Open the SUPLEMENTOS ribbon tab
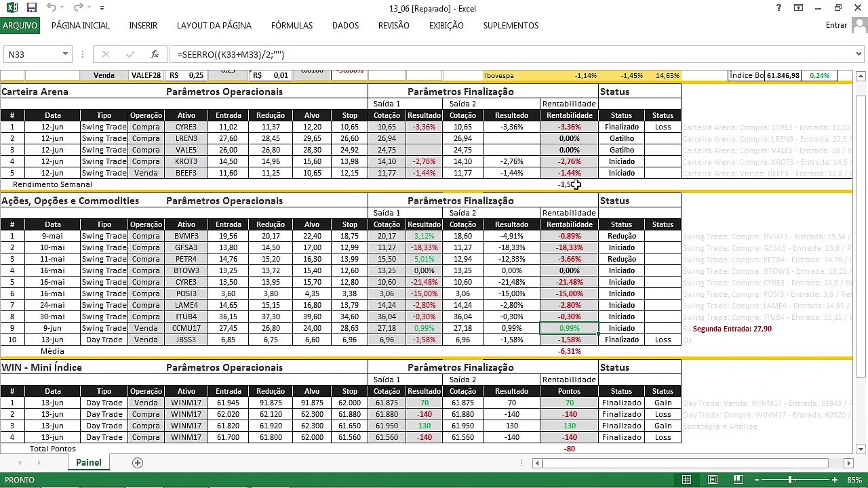 511,25
